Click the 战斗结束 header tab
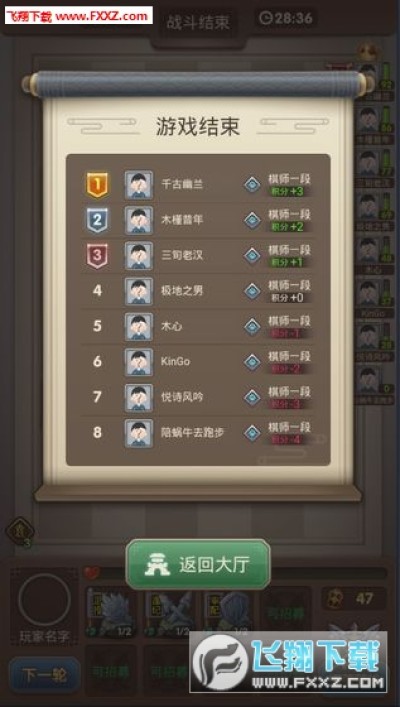This screenshot has width=400, height=707. point(198,22)
